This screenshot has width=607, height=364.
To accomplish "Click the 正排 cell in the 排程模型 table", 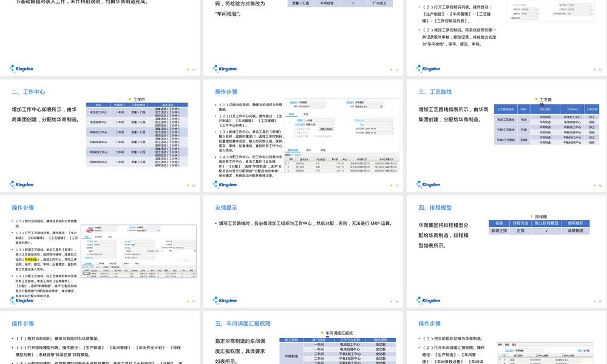I will click(520, 231).
